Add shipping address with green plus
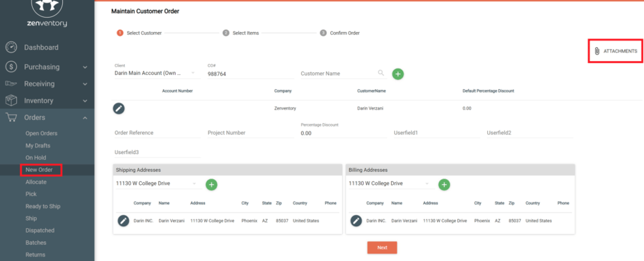Viewport: 644px width, 261px height. pos(212,184)
